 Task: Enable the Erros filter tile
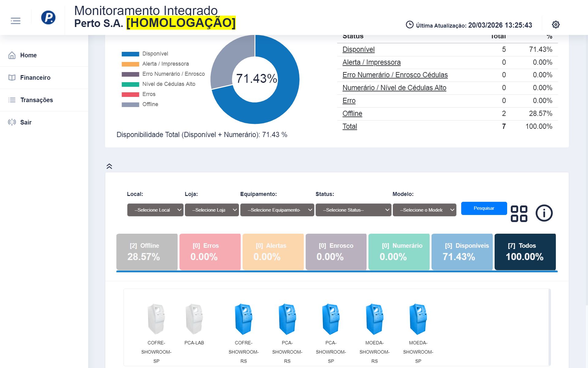pos(210,251)
